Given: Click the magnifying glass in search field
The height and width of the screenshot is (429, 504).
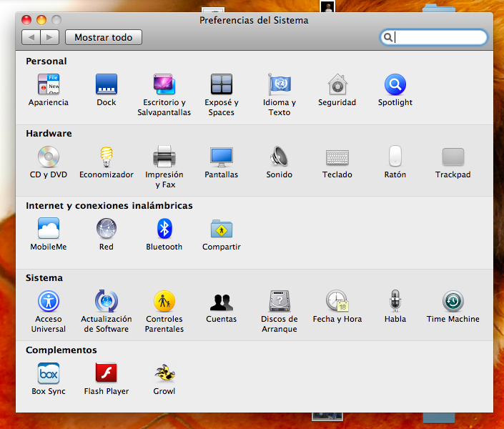Looking at the screenshot, I should [388, 37].
